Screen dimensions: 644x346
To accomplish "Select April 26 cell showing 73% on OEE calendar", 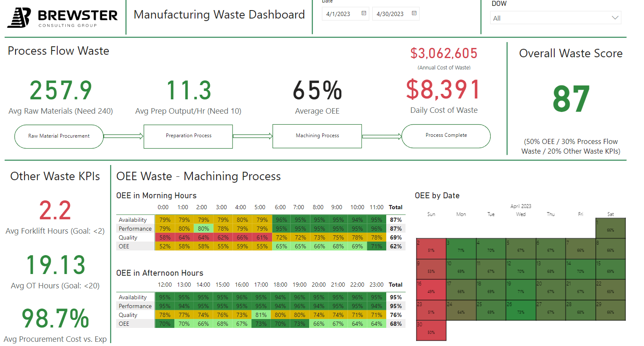I will [521, 309].
